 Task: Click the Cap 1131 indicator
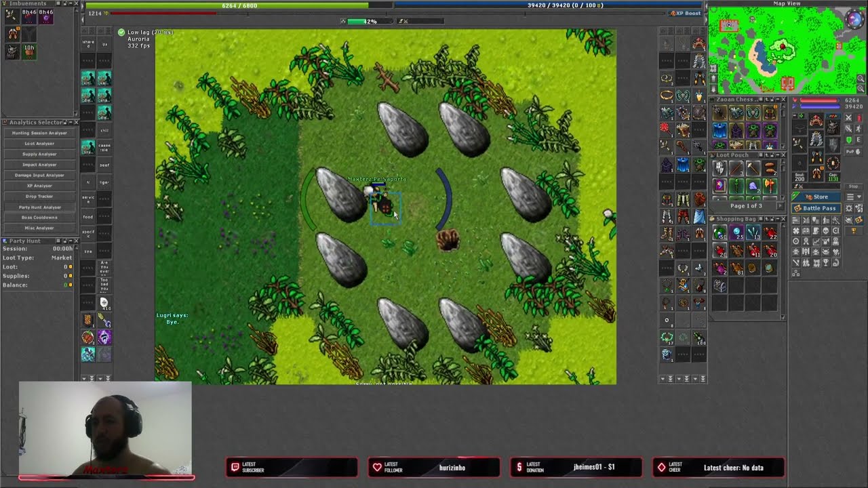pyautogui.click(x=833, y=177)
